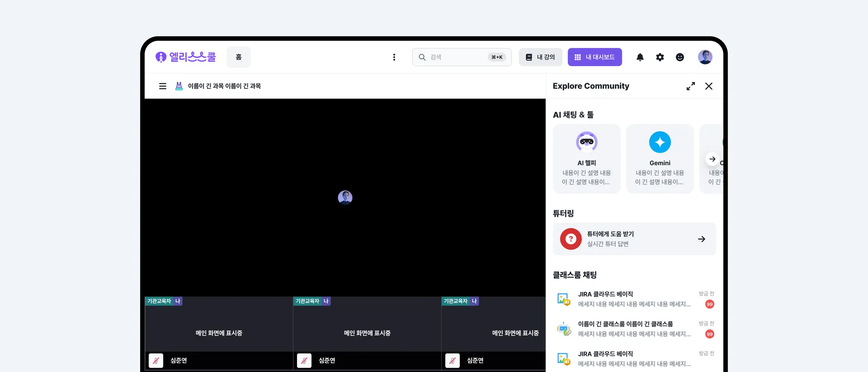The image size is (868, 372).
Task: Show the next AI tools with the arrow
Action: pos(712,159)
